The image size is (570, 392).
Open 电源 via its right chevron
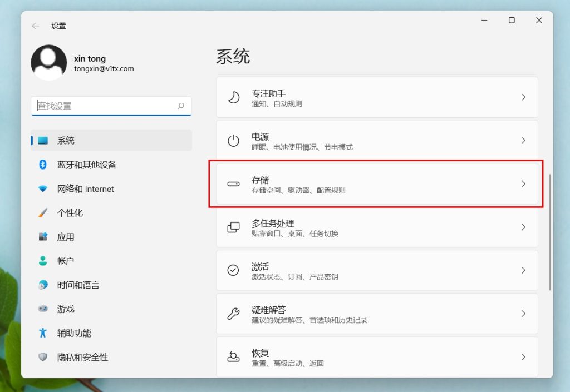(523, 141)
